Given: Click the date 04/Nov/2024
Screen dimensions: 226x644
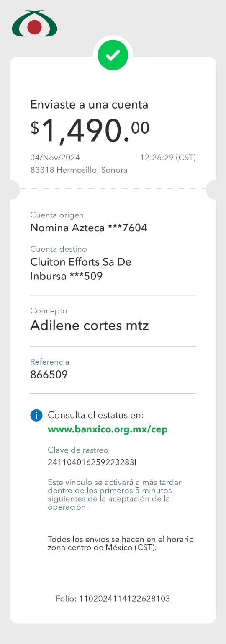Looking at the screenshot, I should pyautogui.click(x=55, y=158).
